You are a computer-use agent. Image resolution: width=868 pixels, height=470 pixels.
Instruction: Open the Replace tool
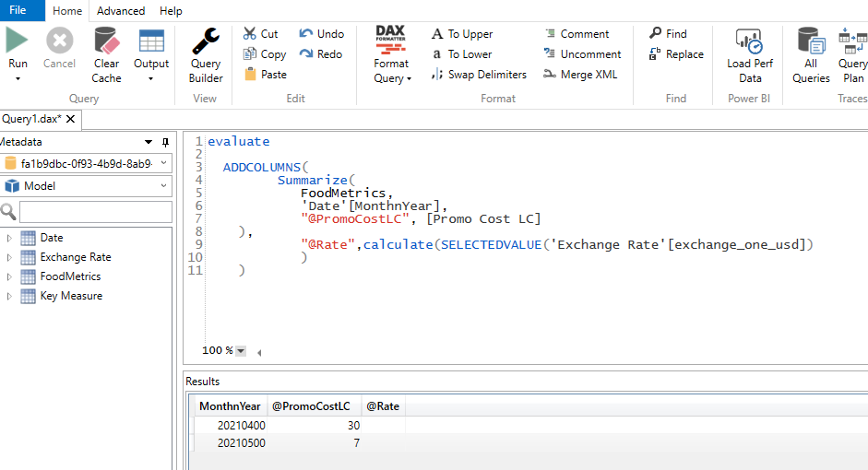point(676,54)
